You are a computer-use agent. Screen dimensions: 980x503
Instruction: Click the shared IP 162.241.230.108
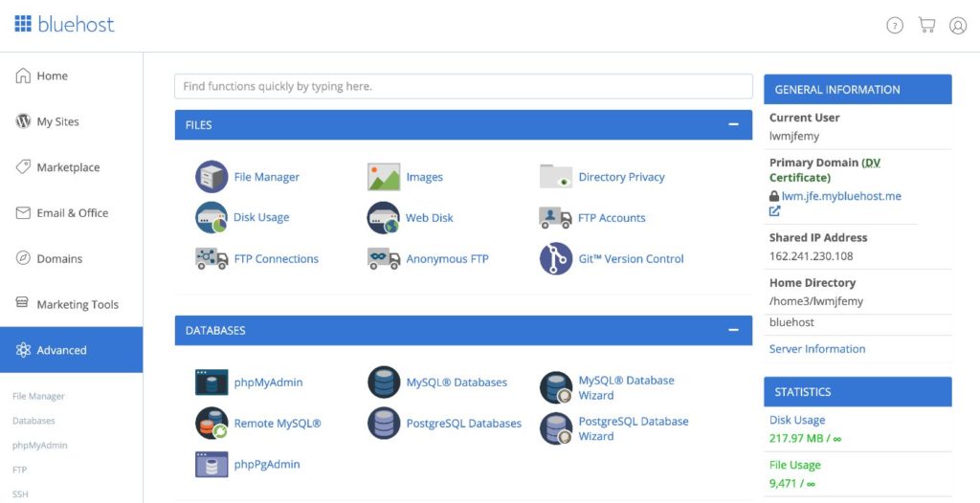click(811, 255)
